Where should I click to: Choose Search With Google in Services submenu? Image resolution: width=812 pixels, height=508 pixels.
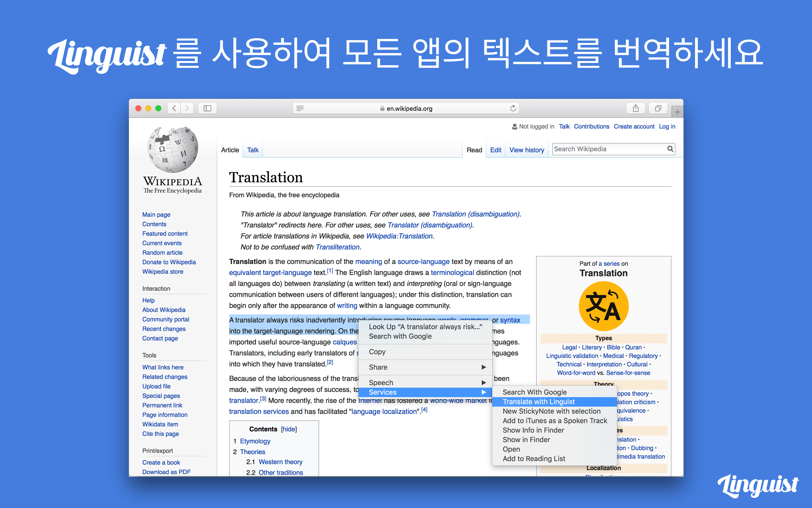(x=554, y=392)
